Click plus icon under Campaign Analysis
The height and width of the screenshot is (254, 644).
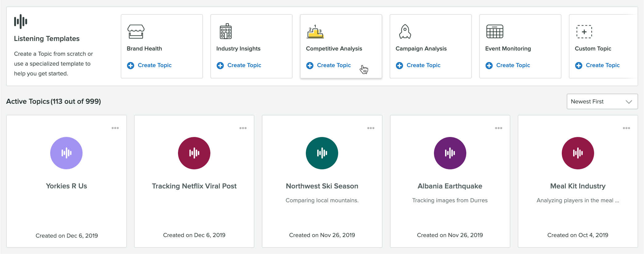click(x=399, y=66)
